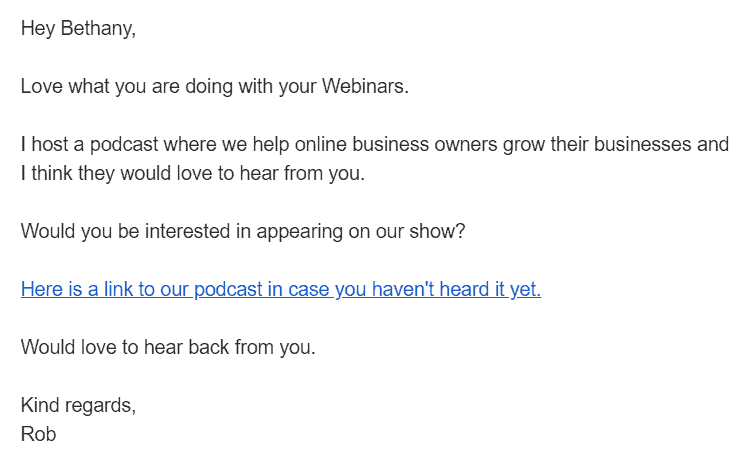
Task: Click 'online business owners' in the email body
Action: click(395, 145)
